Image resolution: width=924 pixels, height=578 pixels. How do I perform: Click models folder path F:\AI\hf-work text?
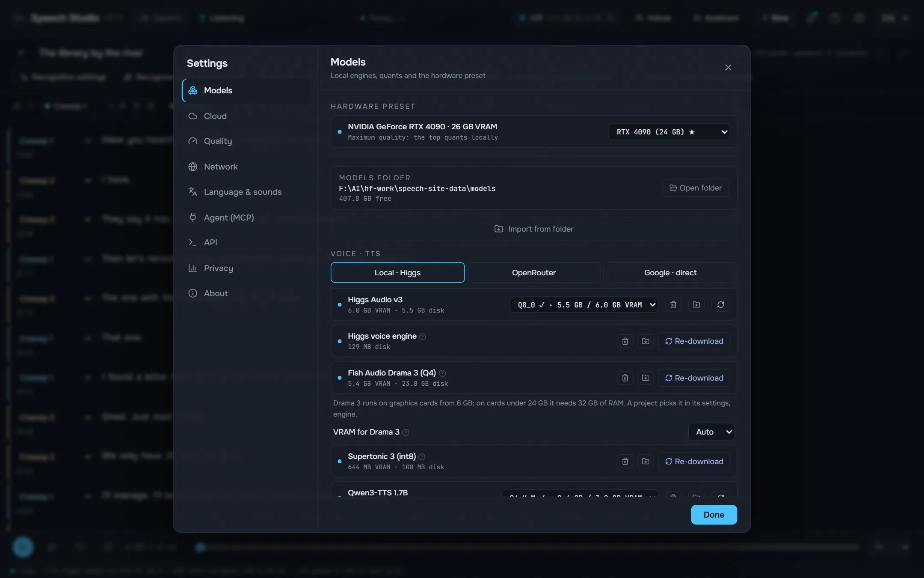click(417, 188)
